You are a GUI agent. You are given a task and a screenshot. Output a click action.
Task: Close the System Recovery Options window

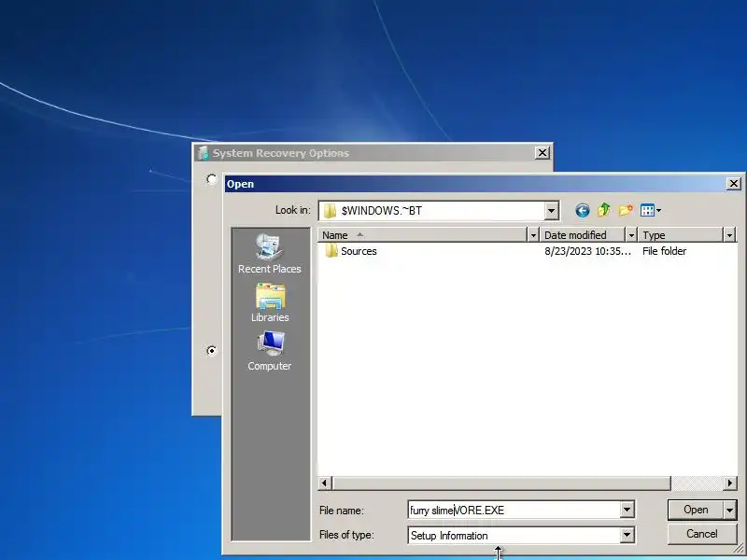[x=543, y=153]
